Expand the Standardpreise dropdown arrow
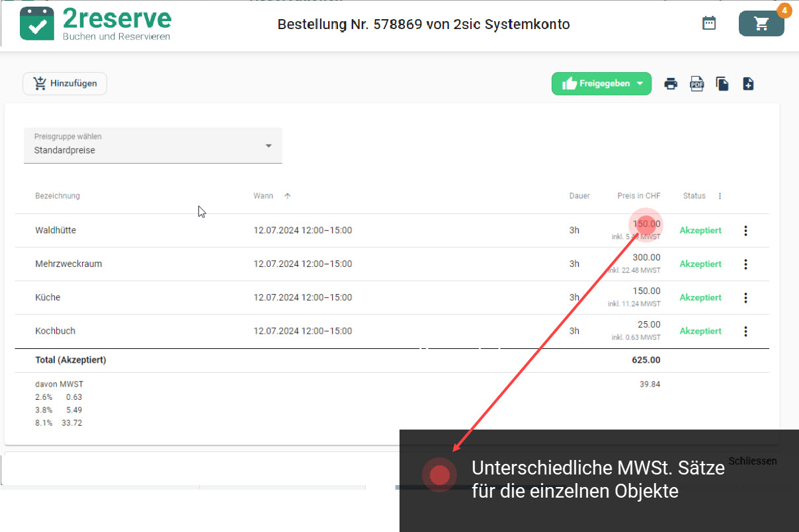The width and height of the screenshot is (799, 532). pos(269,145)
